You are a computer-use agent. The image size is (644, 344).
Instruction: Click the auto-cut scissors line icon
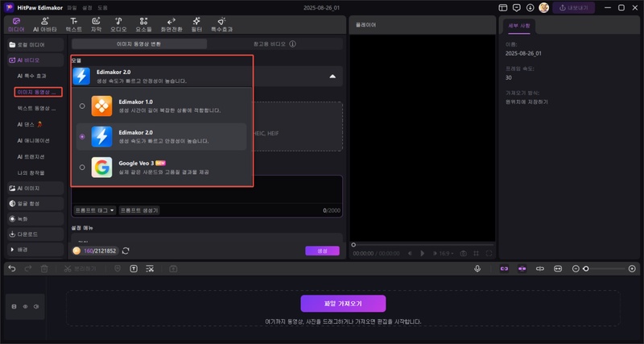click(x=150, y=269)
